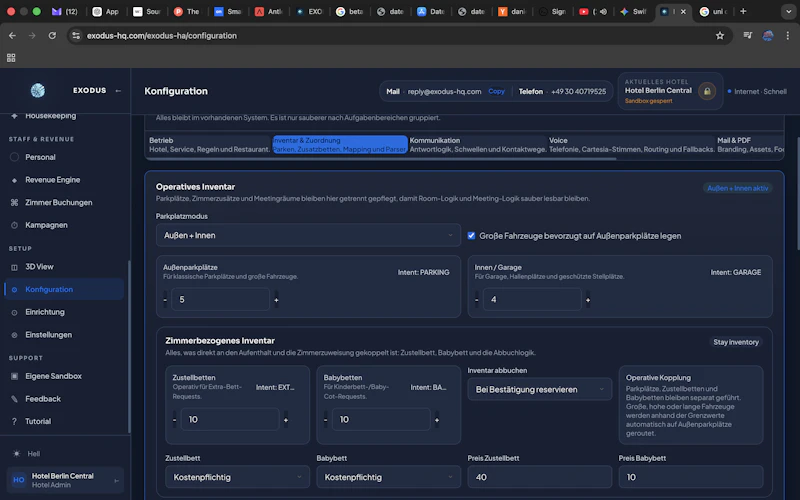Click the Preis Babybett field

click(x=691, y=477)
